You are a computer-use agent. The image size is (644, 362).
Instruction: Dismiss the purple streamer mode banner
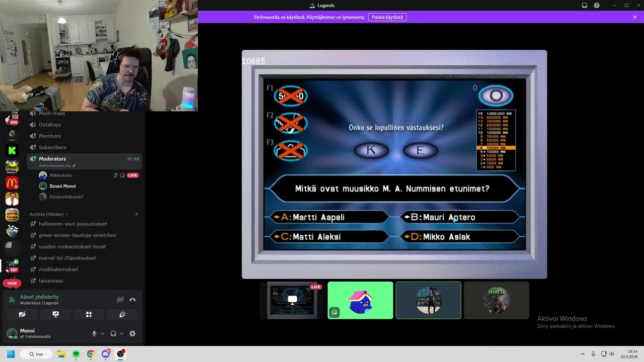click(x=635, y=17)
